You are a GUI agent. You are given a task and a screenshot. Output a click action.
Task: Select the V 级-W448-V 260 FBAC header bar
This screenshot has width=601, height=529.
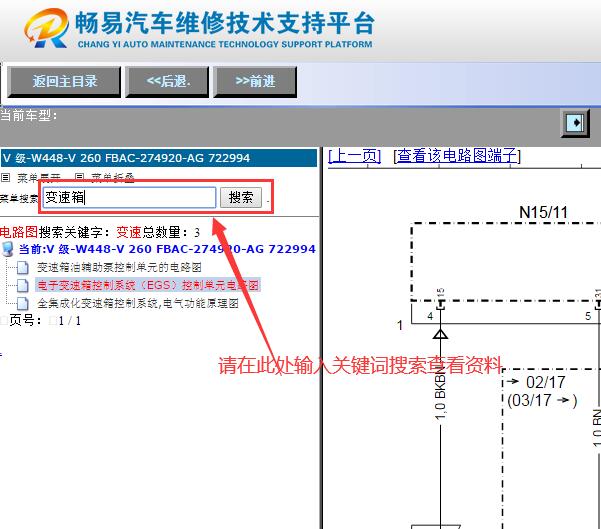click(x=159, y=158)
